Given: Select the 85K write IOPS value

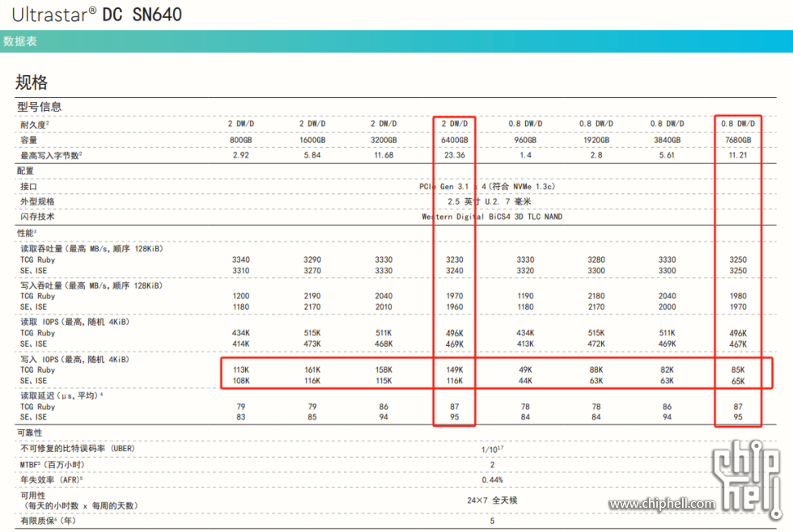Looking at the screenshot, I should (x=738, y=369).
